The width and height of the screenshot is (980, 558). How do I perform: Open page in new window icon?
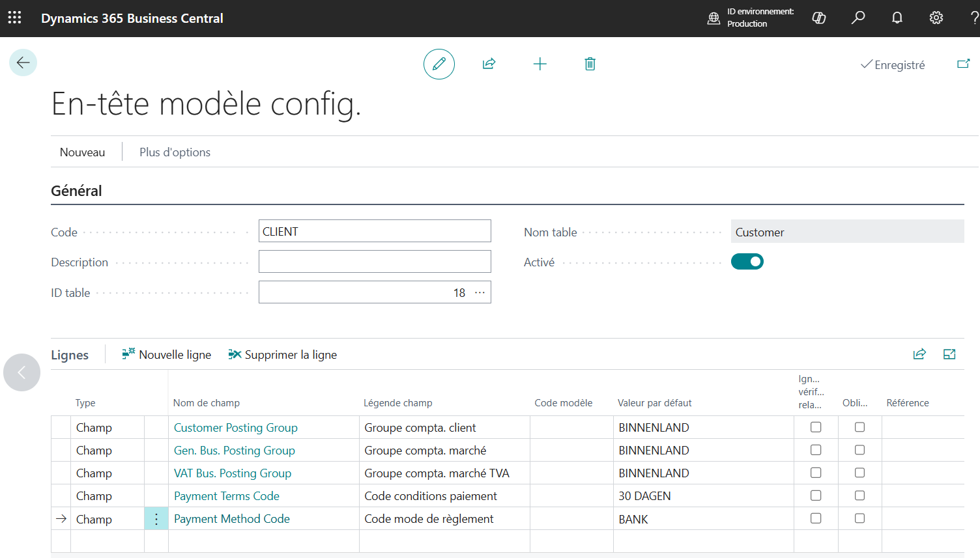[x=963, y=64]
